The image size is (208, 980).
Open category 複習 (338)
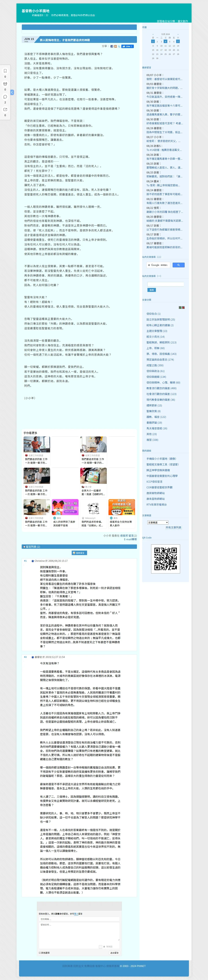(x=152, y=440)
